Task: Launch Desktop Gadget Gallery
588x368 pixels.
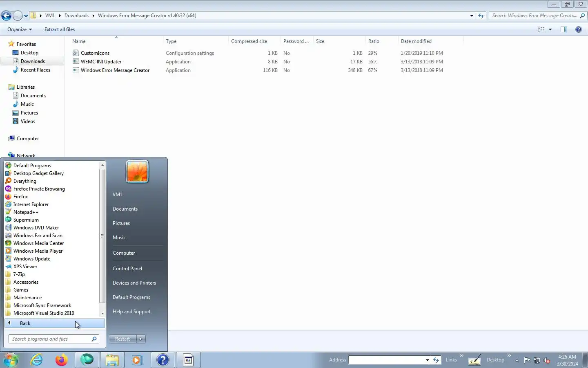Action: (38, 173)
